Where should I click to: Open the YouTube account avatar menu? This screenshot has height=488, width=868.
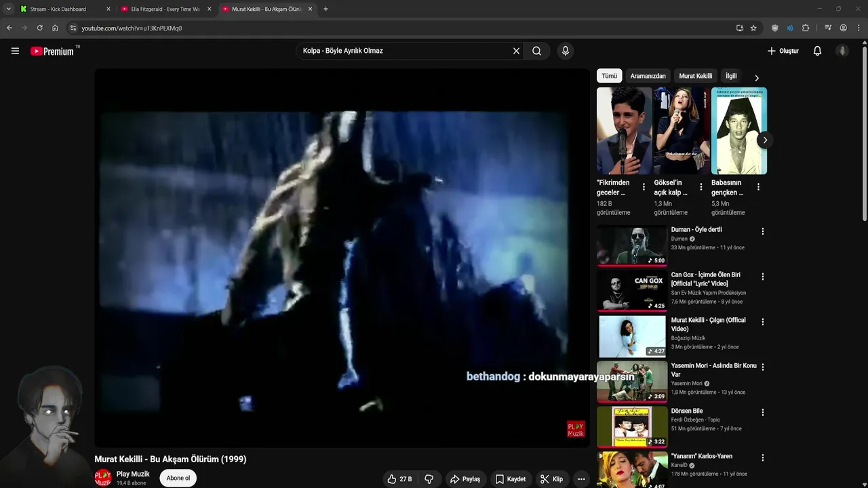pyautogui.click(x=842, y=51)
